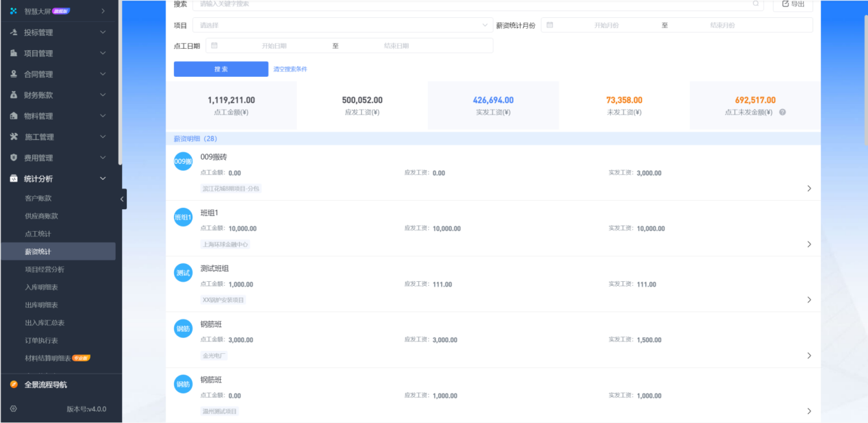Click inside the keyword search input field
Screen dimensions: 868x423
(x=411, y=4)
